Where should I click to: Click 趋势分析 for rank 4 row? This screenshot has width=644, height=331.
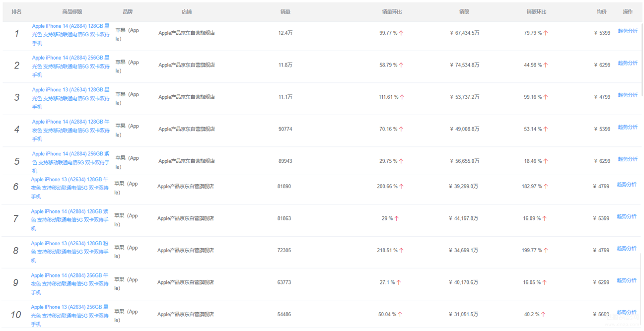[x=628, y=127]
